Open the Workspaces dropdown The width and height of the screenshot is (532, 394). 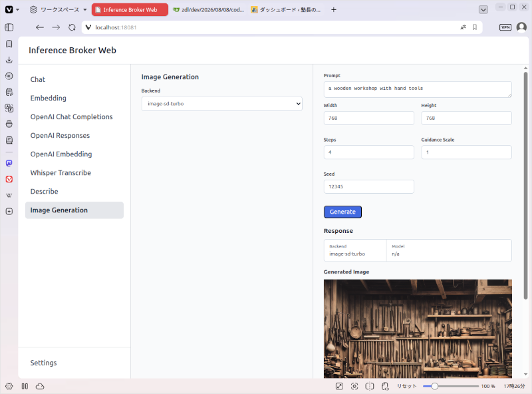(x=58, y=9)
